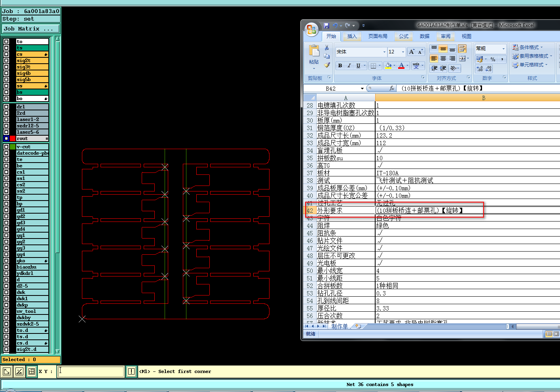Apply bottom vertical alignment

[452, 49]
